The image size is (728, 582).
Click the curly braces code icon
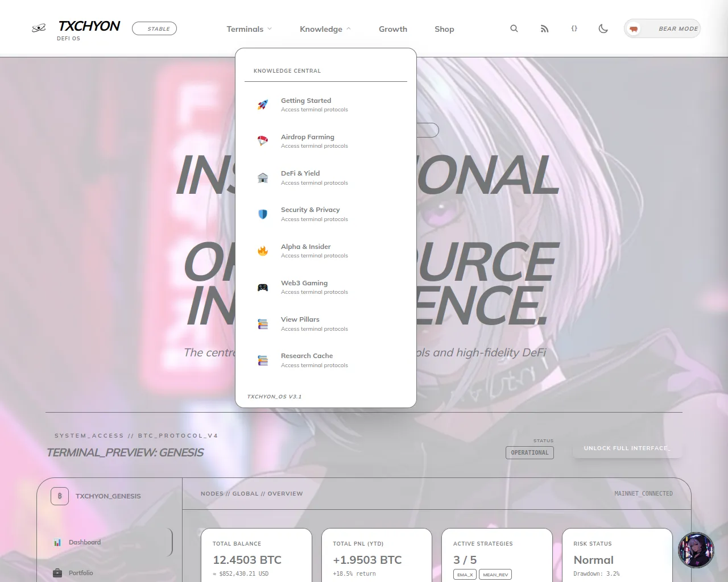574,28
